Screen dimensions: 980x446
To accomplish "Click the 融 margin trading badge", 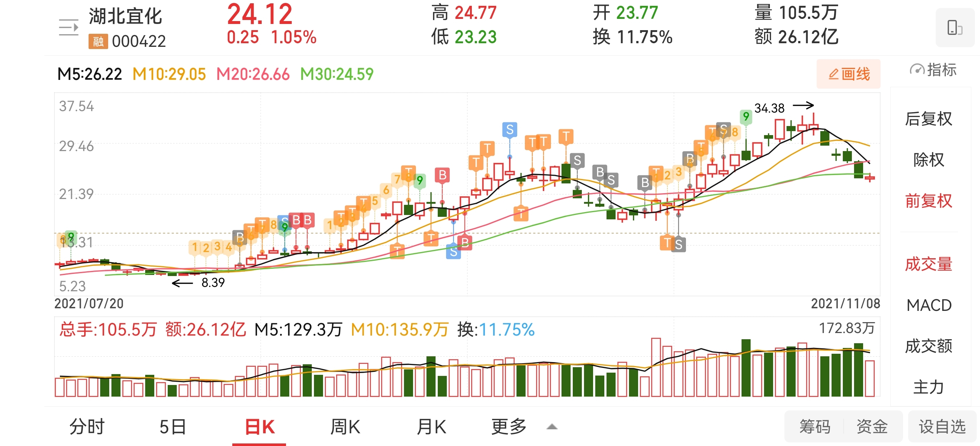I will [98, 41].
